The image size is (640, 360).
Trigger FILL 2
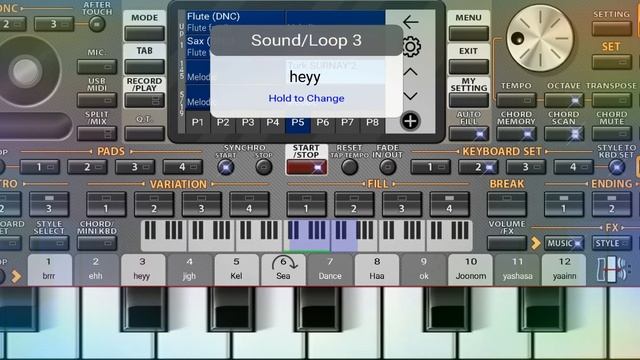pyautogui.click(x=354, y=204)
